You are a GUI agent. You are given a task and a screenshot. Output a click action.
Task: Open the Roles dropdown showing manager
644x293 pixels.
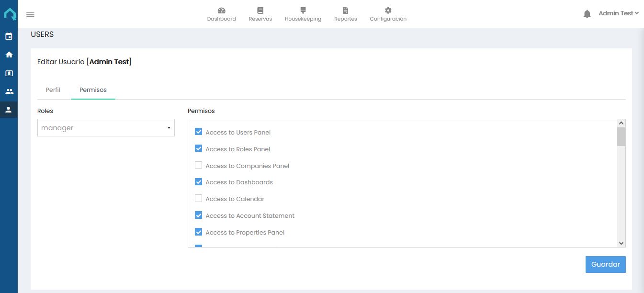click(x=106, y=127)
